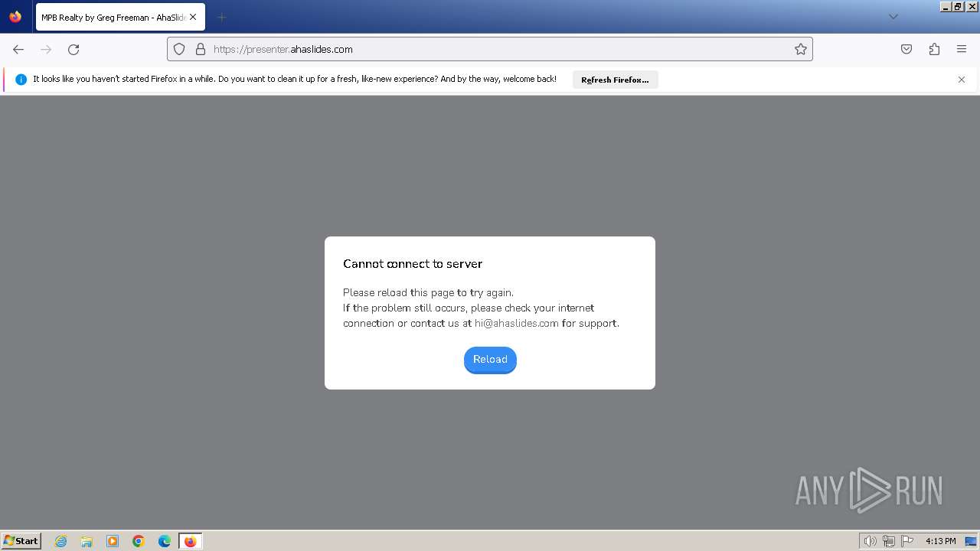Click the Firefox View icon beside the tabs
This screenshot has height=551, width=980.
coord(15,17)
